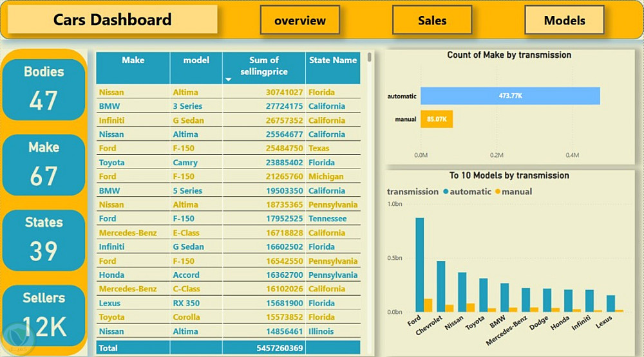The height and width of the screenshot is (357, 644).
Task: Select the automatic bar 473.77K
Action: click(510, 96)
